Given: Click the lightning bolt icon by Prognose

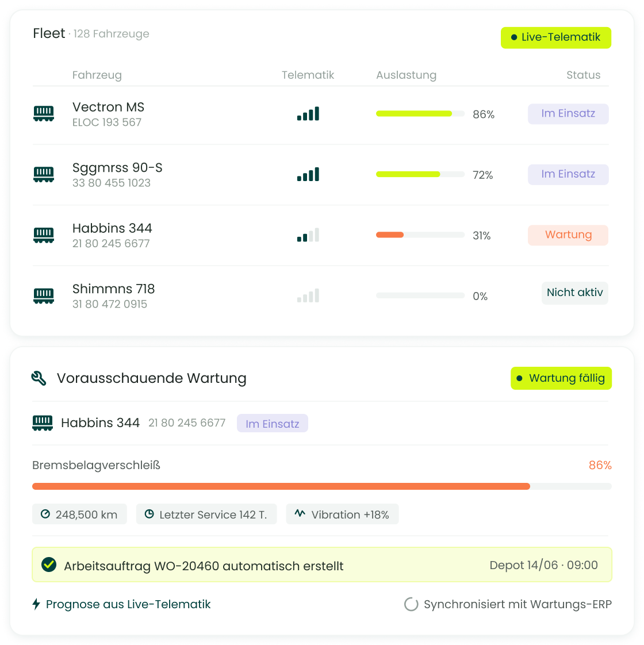Looking at the screenshot, I should click(x=36, y=604).
